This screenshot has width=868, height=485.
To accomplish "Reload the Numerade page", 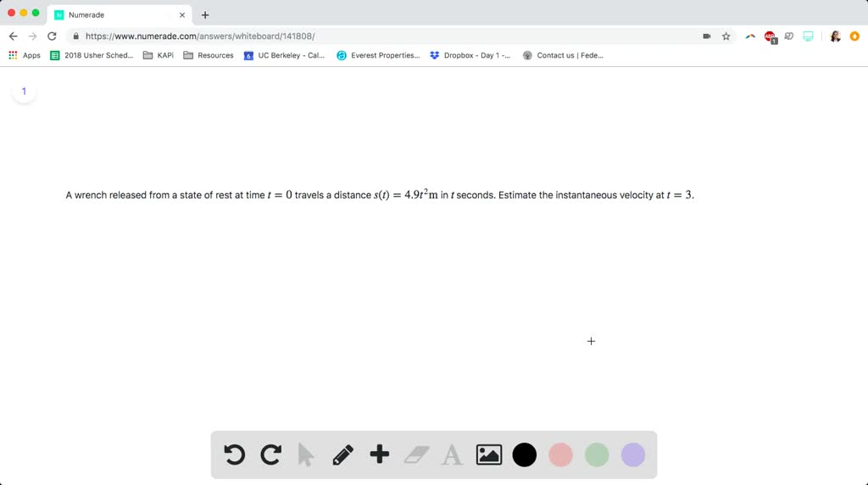I will [52, 36].
